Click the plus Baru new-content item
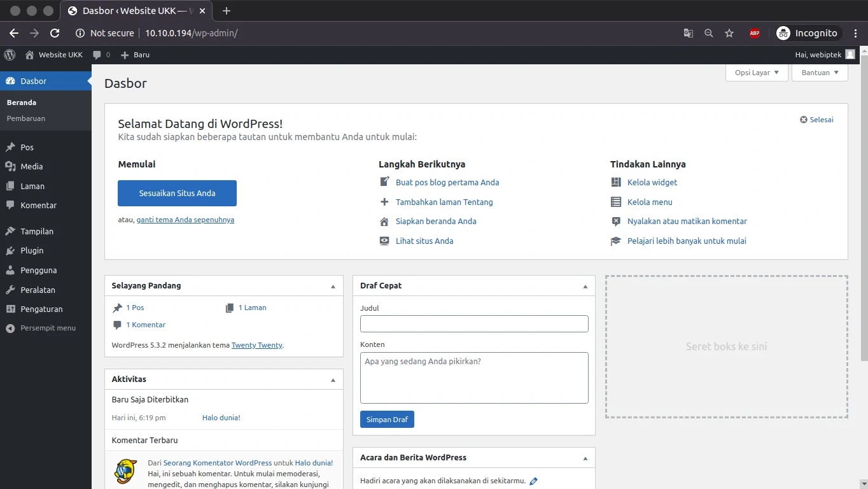Viewport: 868px width, 489px height. pyautogui.click(x=135, y=55)
